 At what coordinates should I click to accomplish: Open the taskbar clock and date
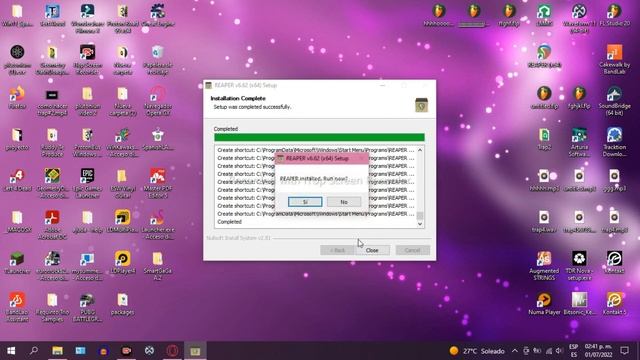pos(598,351)
